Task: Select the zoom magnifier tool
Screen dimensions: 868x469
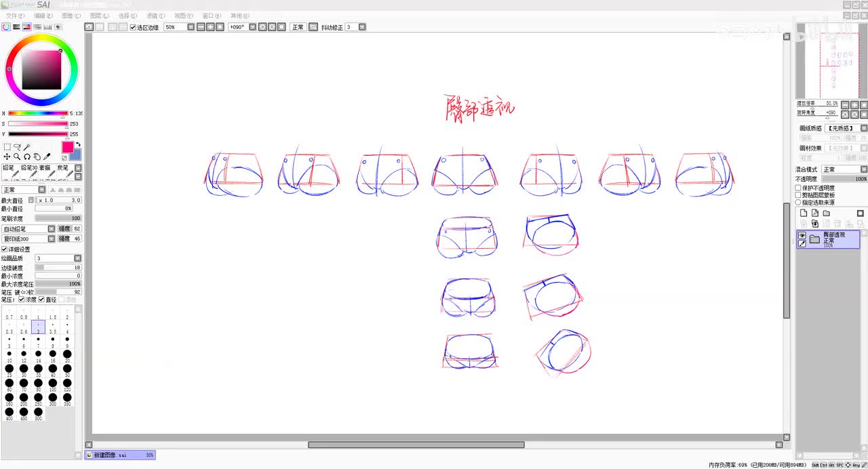Action: (17, 157)
